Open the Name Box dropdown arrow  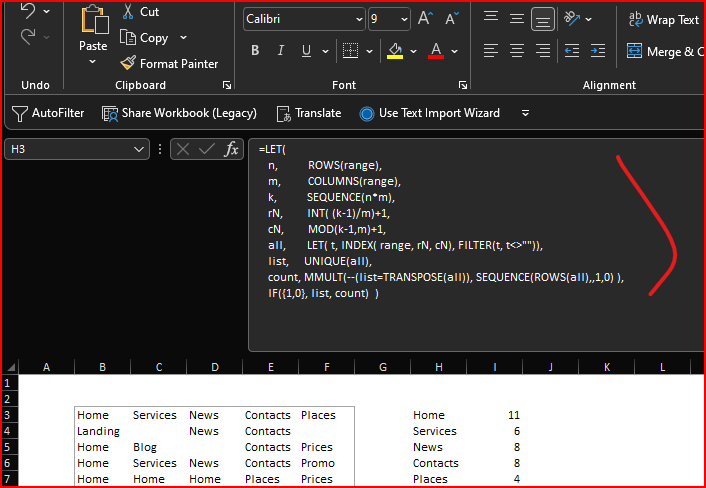click(139, 149)
